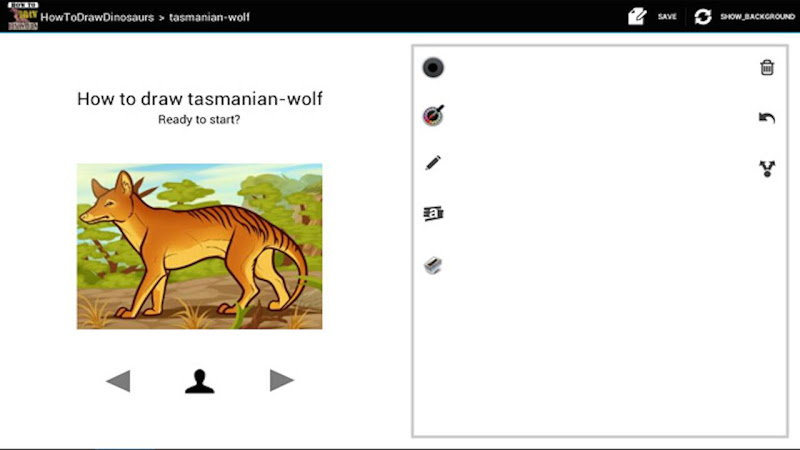
Task: Select the eraser tool
Action: click(x=433, y=265)
